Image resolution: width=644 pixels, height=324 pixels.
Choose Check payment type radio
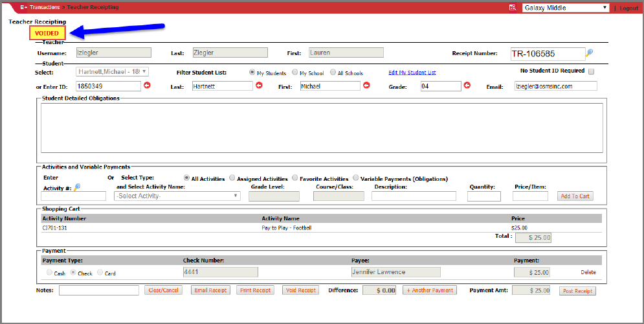point(73,272)
